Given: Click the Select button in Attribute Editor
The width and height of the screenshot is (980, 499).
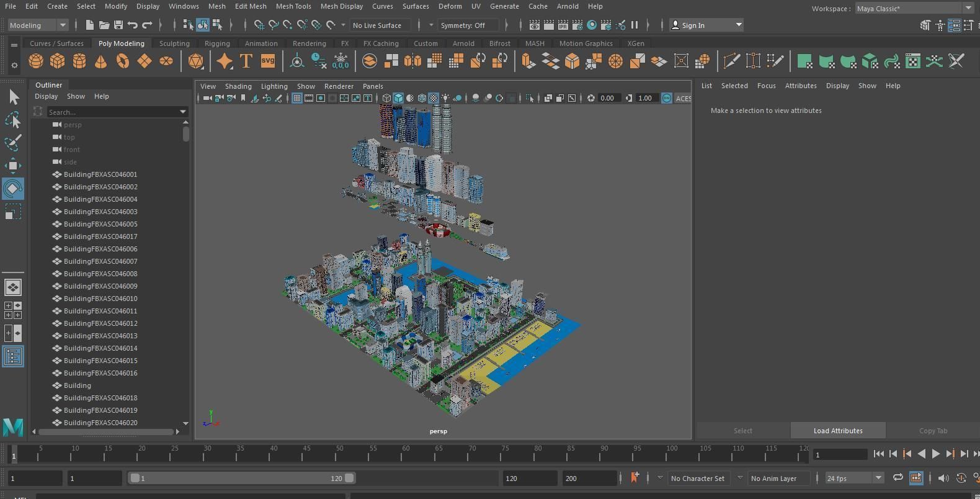Looking at the screenshot, I should pos(743,431).
